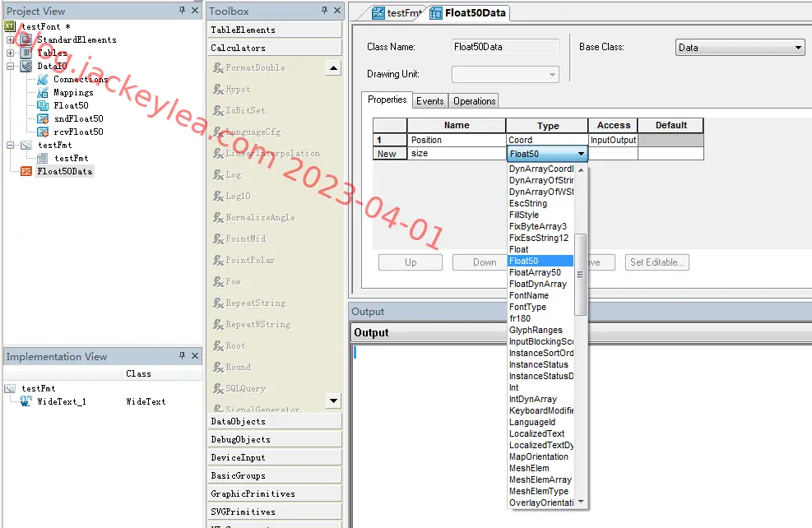The width and height of the screenshot is (812, 528).
Task: Open the Base Class dropdown showing Data
Action: click(x=740, y=48)
